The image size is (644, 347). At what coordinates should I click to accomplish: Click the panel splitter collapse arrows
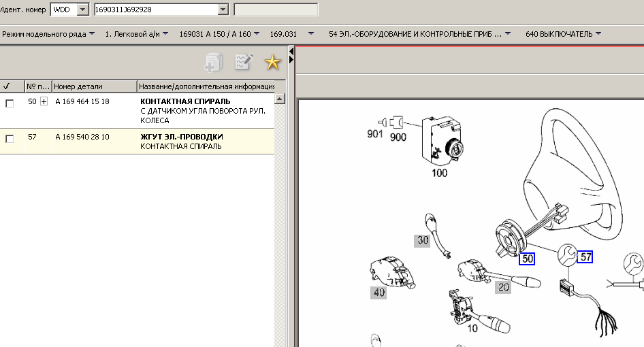[x=291, y=56]
